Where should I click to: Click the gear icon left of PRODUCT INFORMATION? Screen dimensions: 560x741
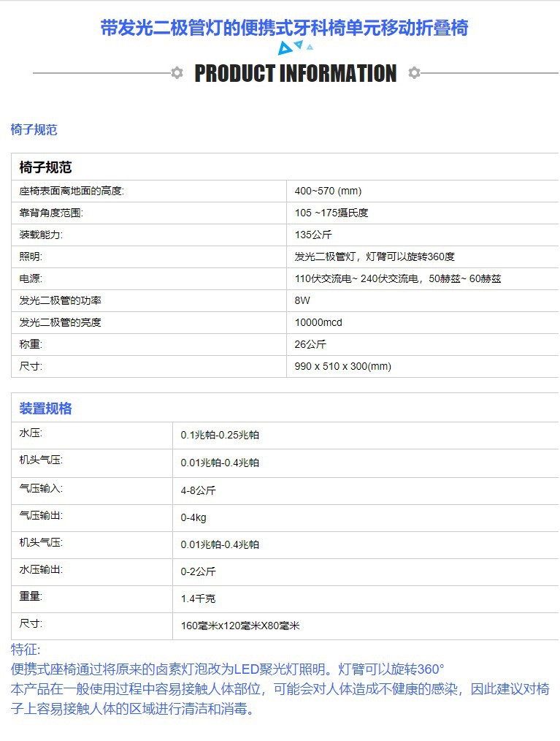click(177, 73)
